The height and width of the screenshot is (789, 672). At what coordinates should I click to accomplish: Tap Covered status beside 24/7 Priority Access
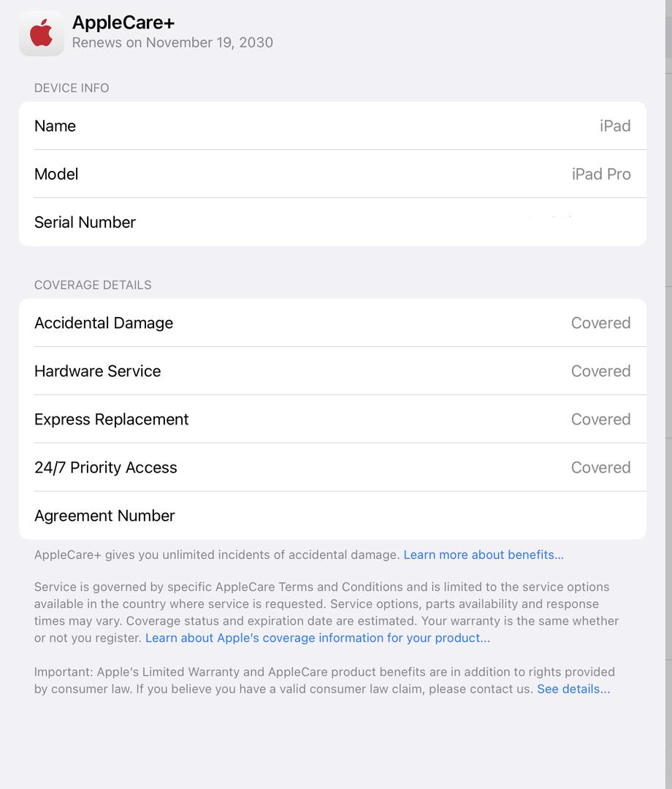point(600,468)
